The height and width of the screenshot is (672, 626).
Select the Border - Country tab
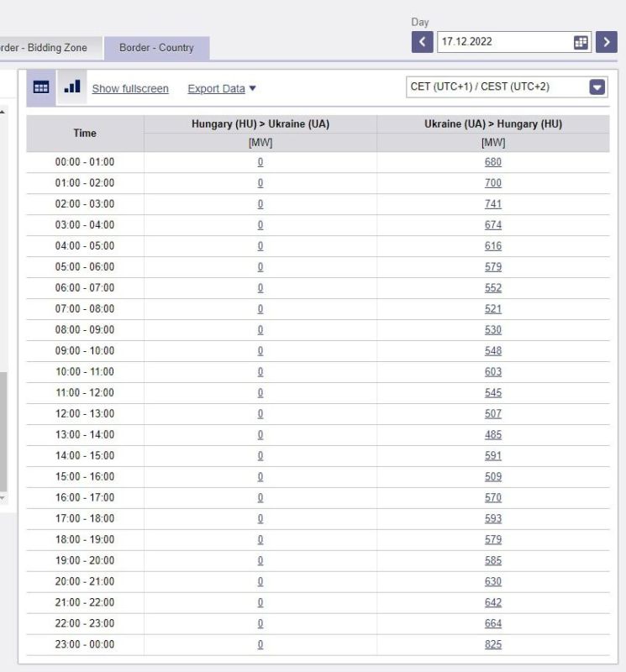click(156, 48)
